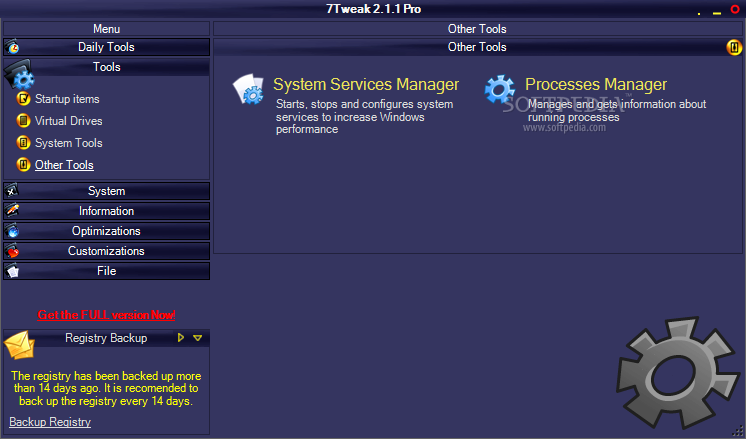Click the Daily Tools clock icon
Screen dimensions: 746x439
tap(12, 47)
